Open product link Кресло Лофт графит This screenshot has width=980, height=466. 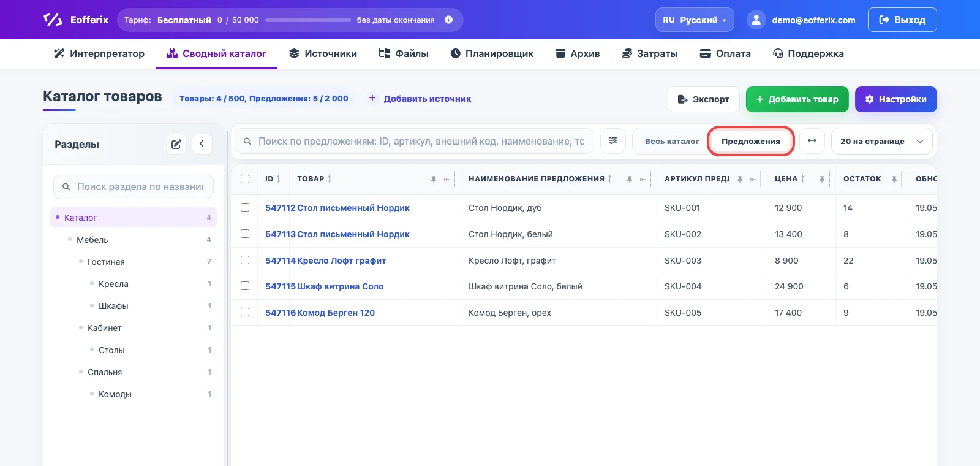point(342,261)
